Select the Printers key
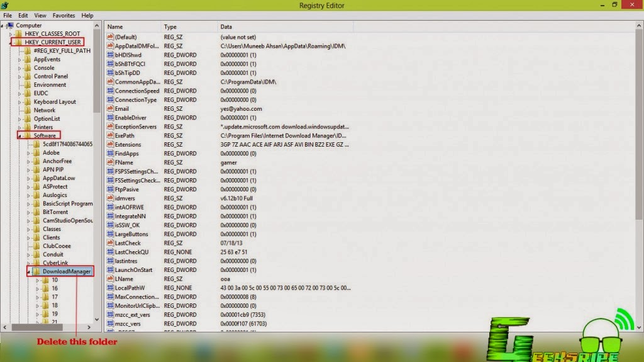Viewport: 644px width, 362px height. pyautogui.click(x=43, y=127)
